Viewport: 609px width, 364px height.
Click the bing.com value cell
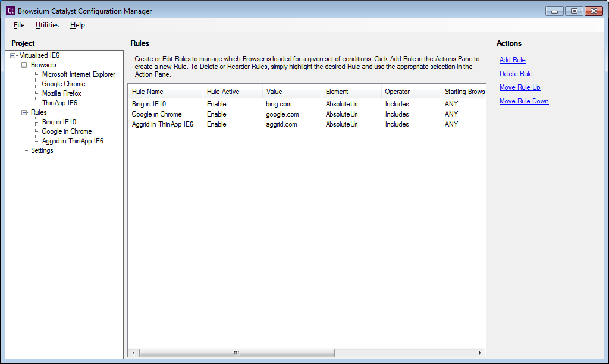(279, 104)
